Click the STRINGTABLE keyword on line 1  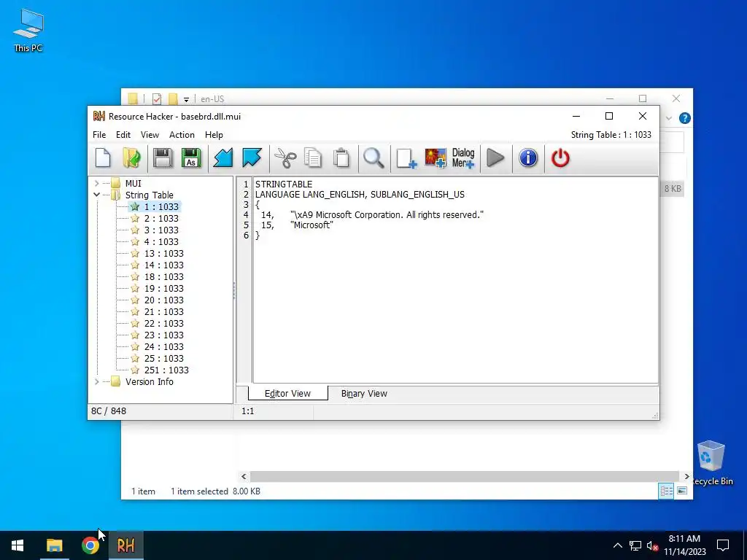coord(284,184)
